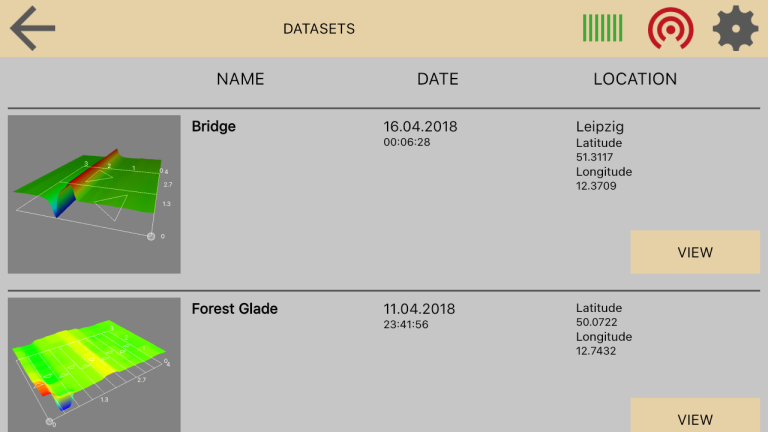768x432 pixels.
Task: Sort by the NAME column header
Action: click(240, 79)
